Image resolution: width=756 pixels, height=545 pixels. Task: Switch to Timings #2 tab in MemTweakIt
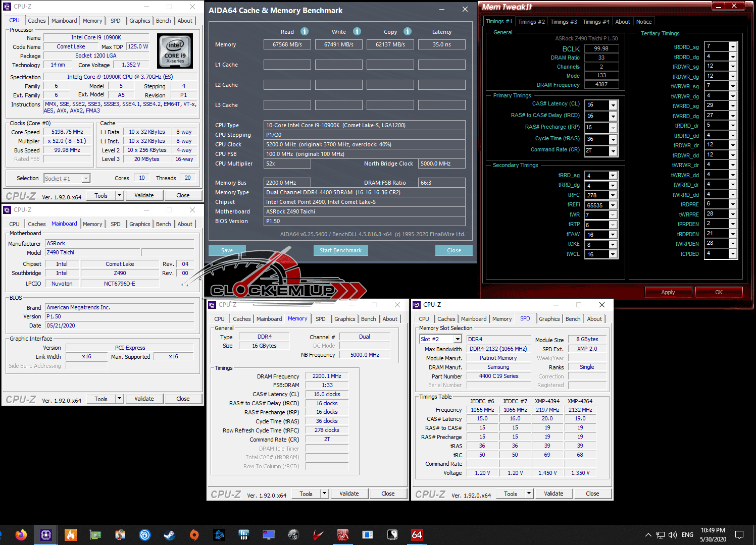click(x=531, y=22)
